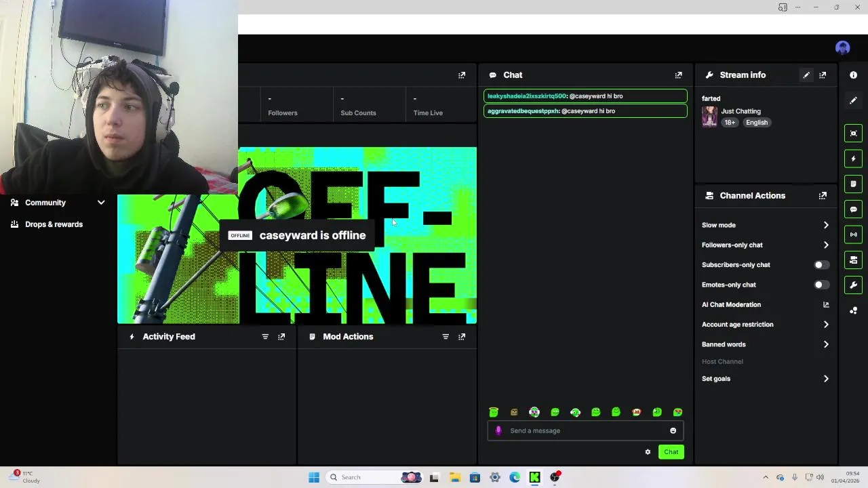Click the 18+ tag
Image resolution: width=868 pixels, height=488 pixels.
point(730,123)
